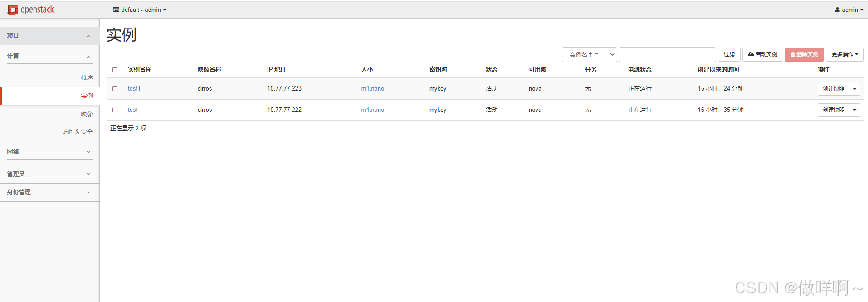Select 实例 in the sidebar
The width and height of the screenshot is (868, 302).
click(87, 96)
